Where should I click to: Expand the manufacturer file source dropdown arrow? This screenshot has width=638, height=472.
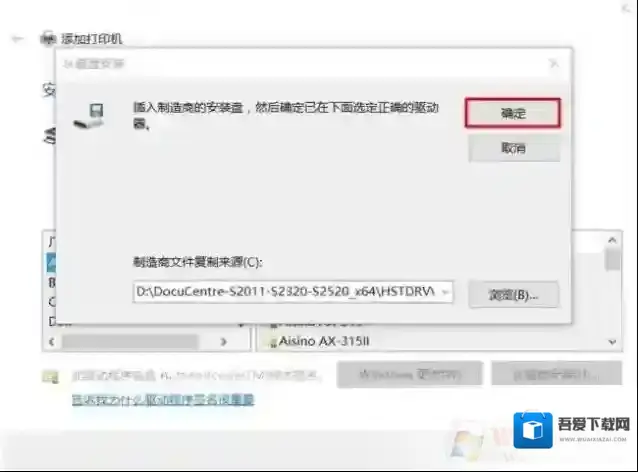click(445, 292)
